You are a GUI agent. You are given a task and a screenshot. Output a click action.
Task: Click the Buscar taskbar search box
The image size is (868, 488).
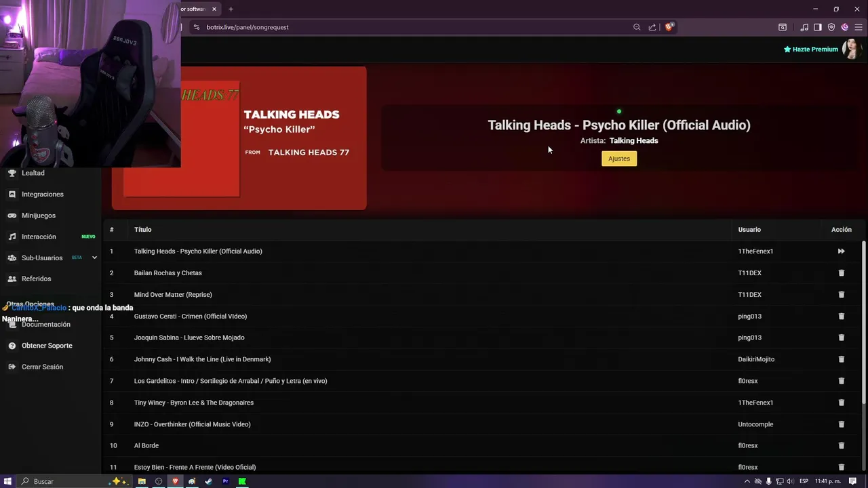(x=73, y=481)
